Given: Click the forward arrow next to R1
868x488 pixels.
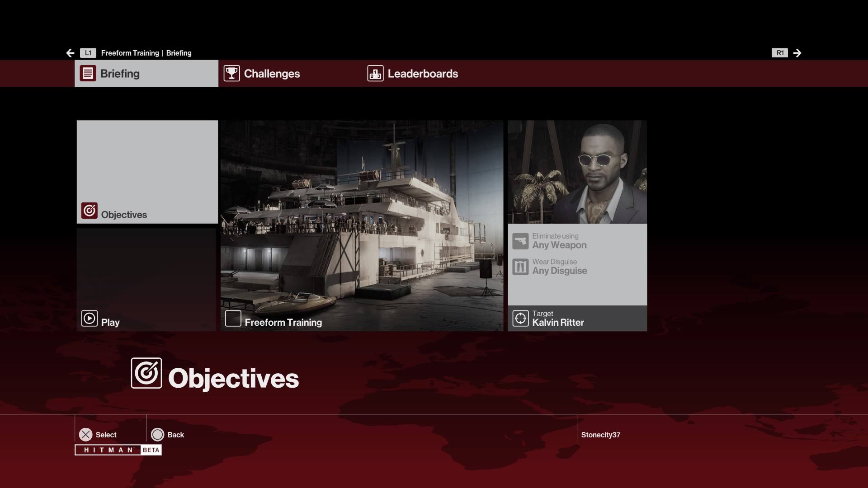Looking at the screenshot, I should click(x=797, y=53).
